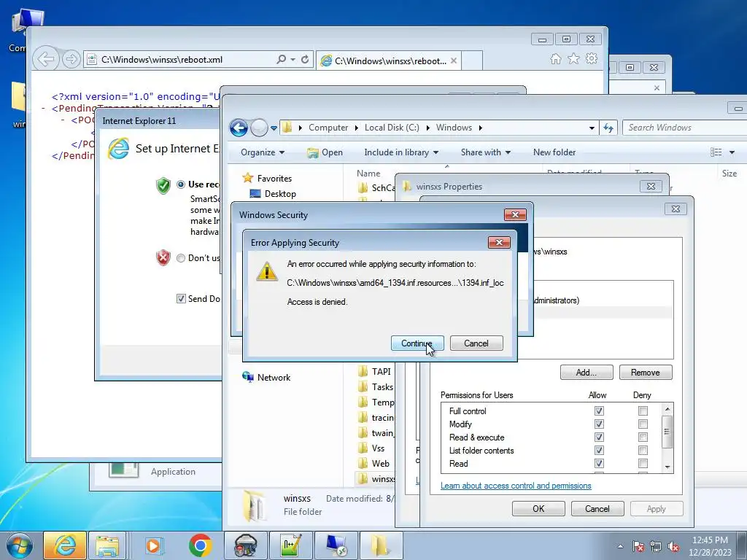This screenshot has height=560, width=747.
Task: Click OK in permissions dialog
Action: pos(538,508)
